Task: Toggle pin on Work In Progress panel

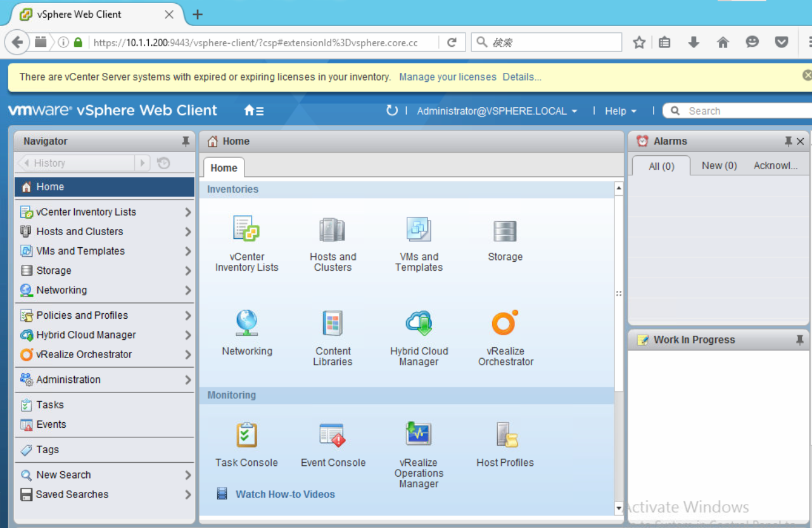Action: (800, 340)
